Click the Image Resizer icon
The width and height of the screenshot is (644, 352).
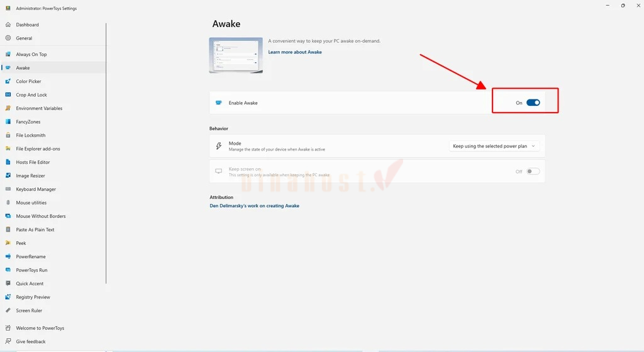coord(8,176)
